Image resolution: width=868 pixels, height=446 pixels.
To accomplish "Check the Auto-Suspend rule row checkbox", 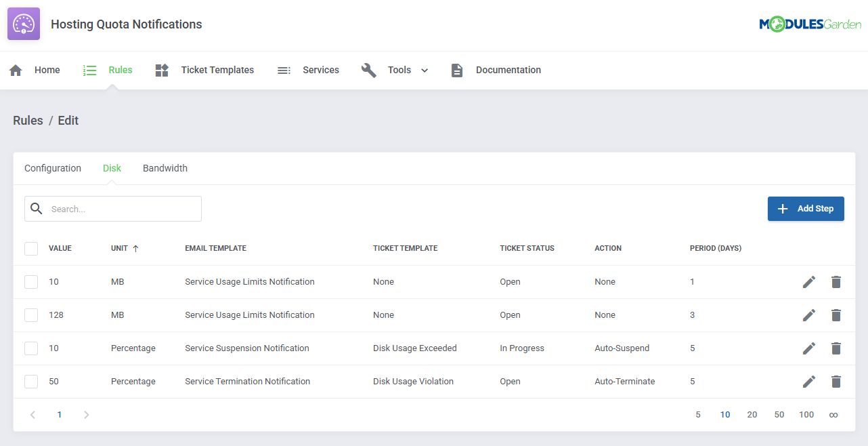I will point(30,348).
